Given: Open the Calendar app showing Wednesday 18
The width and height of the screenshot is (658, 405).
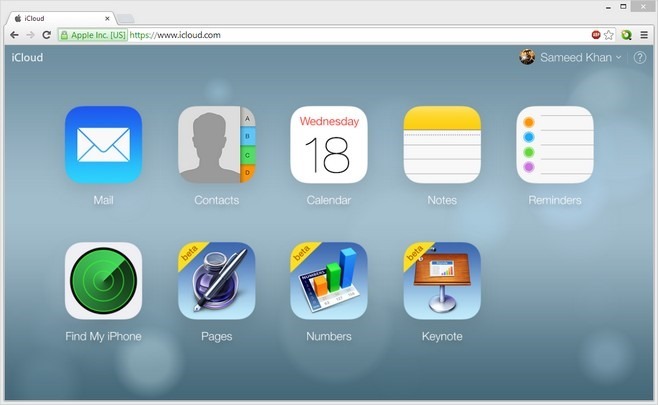Looking at the screenshot, I should (x=329, y=144).
